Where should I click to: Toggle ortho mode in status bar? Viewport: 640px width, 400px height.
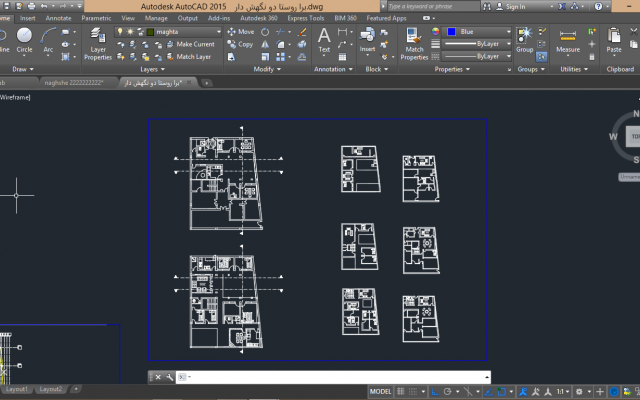(435, 391)
